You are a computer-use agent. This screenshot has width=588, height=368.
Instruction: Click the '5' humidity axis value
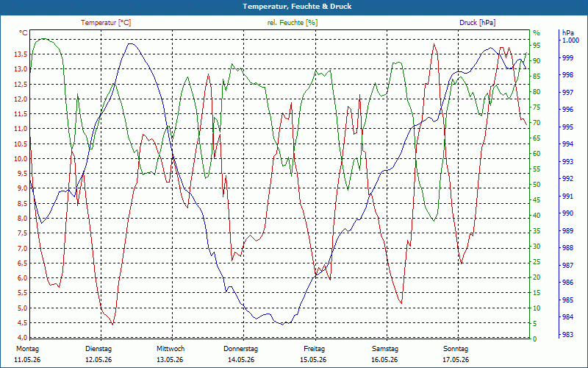click(x=535, y=323)
